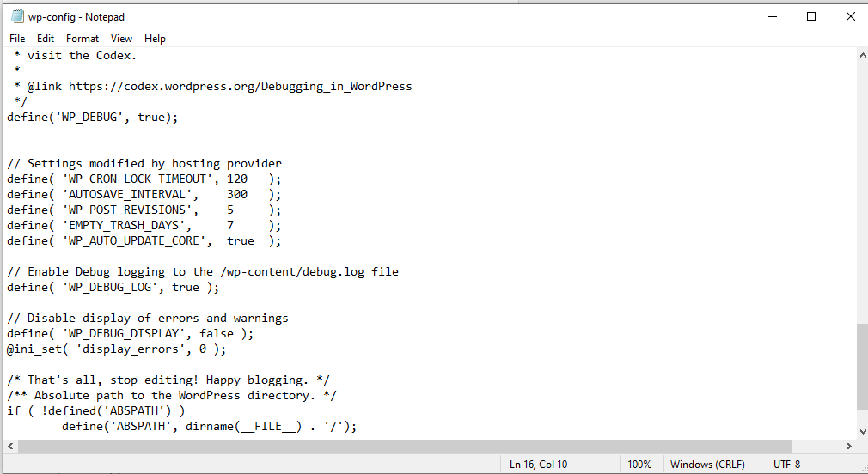Click the horizontal scrollbar right arrow
Viewport: 868px width, 474px height.
[848, 446]
